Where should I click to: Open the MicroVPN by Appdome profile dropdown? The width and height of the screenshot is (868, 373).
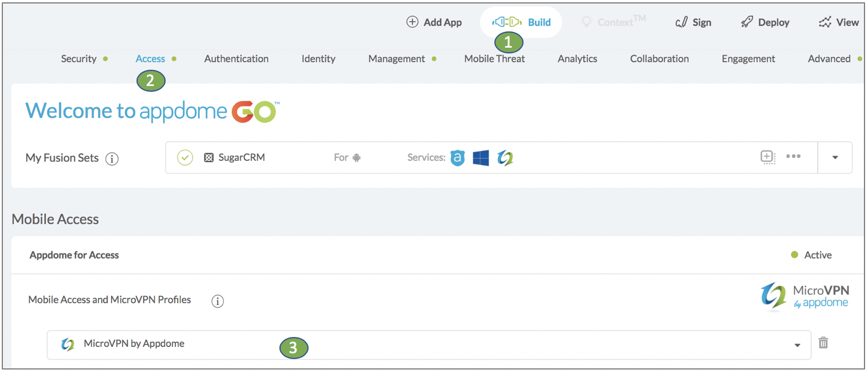[x=796, y=343]
